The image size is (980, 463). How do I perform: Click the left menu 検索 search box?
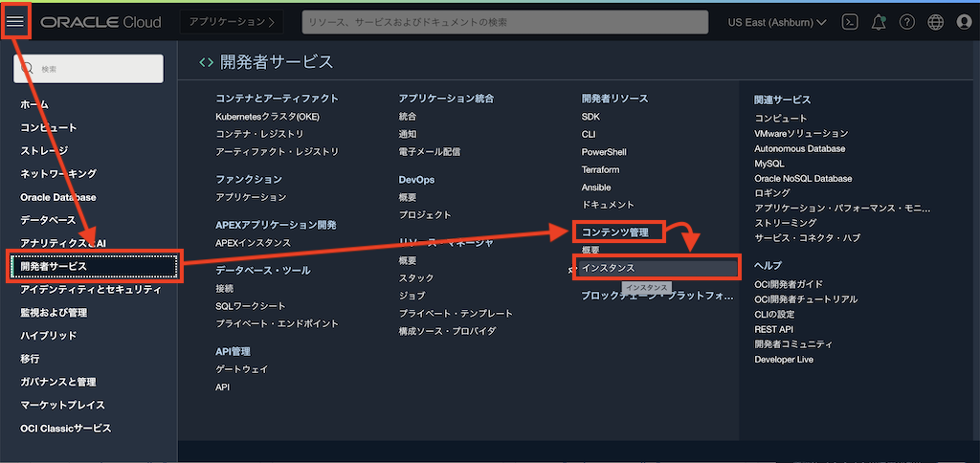88,69
